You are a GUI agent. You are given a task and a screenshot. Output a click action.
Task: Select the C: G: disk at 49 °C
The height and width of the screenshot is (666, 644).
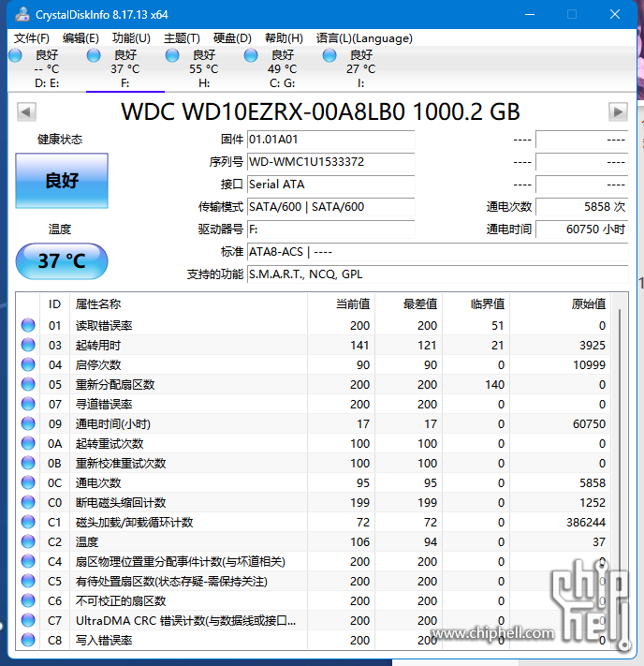pos(283,68)
